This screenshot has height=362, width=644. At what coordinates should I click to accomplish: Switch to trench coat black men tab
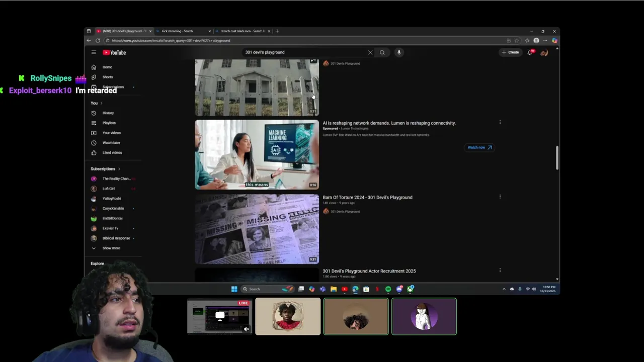click(x=243, y=31)
